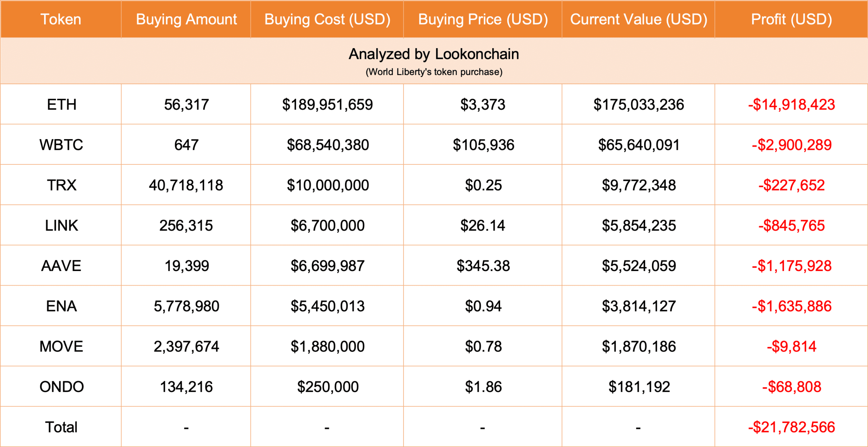This screenshot has height=447, width=868.
Task: Click the ONDO token cell
Action: (61, 387)
